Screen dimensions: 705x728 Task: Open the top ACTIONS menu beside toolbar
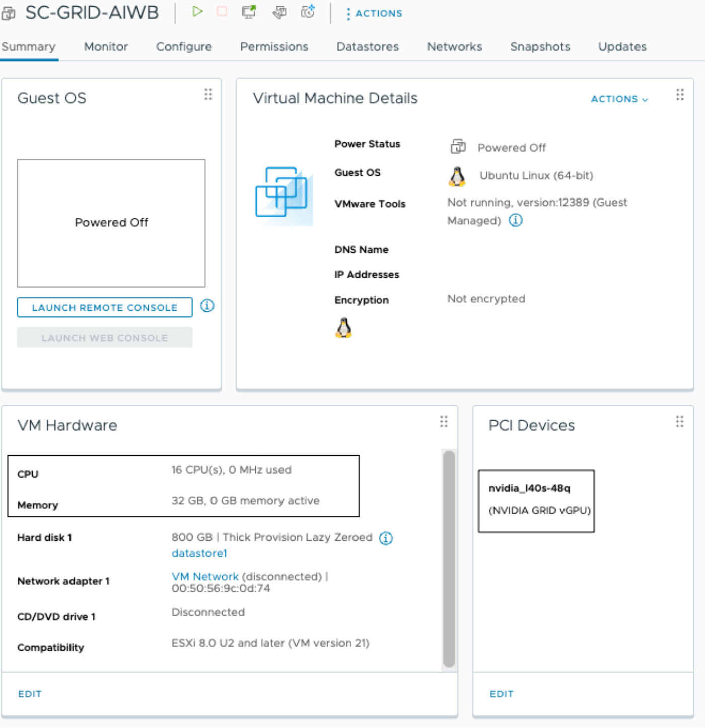(374, 14)
